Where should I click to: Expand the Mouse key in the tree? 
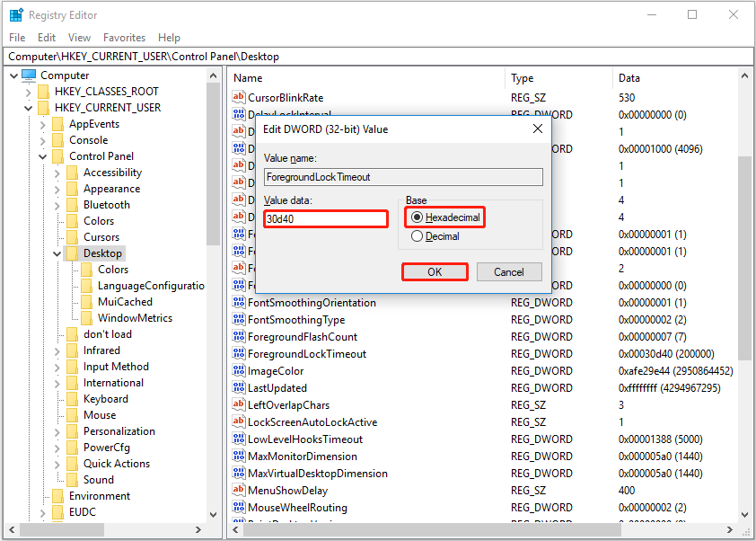tap(56, 414)
